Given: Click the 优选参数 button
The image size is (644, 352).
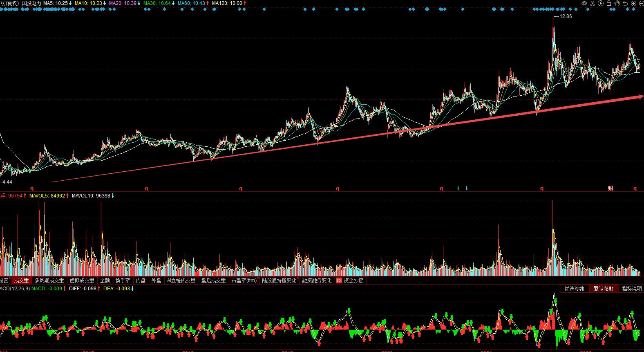Looking at the screenshot, I should [575, 289].
